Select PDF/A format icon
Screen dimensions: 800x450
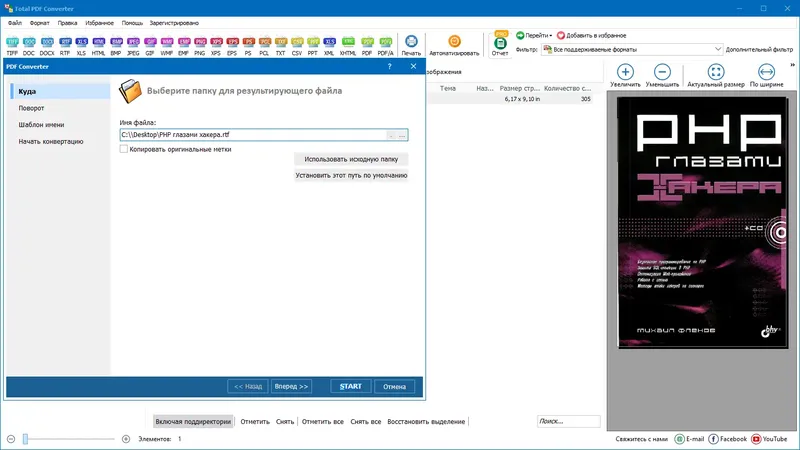click(x=386, y=45)
